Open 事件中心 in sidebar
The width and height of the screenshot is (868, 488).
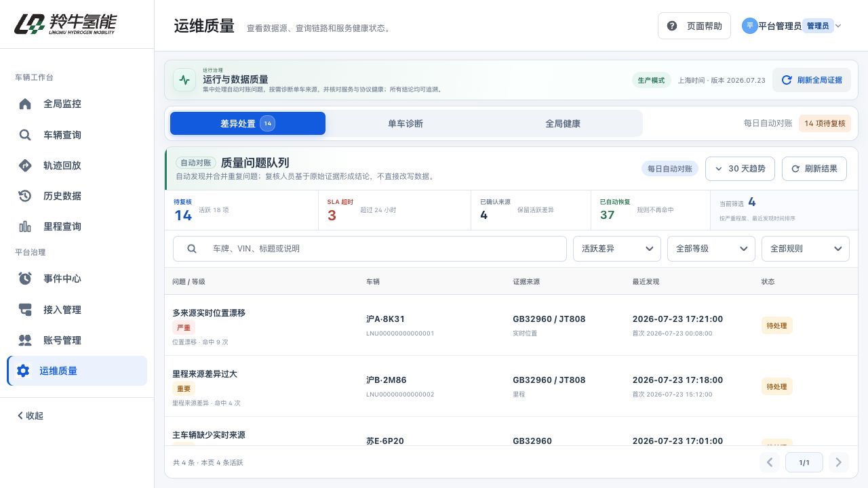point(77,279)
